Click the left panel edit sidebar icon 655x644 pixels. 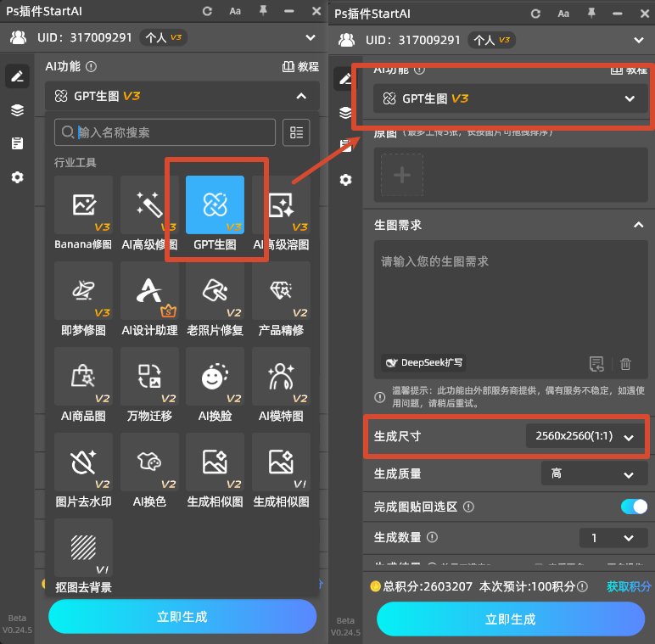point(17,76)
